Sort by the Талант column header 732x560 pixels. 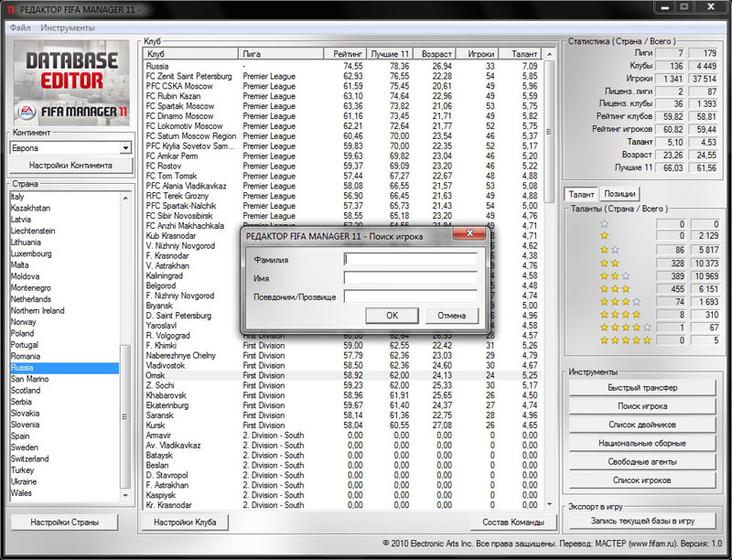coord(520,54)
